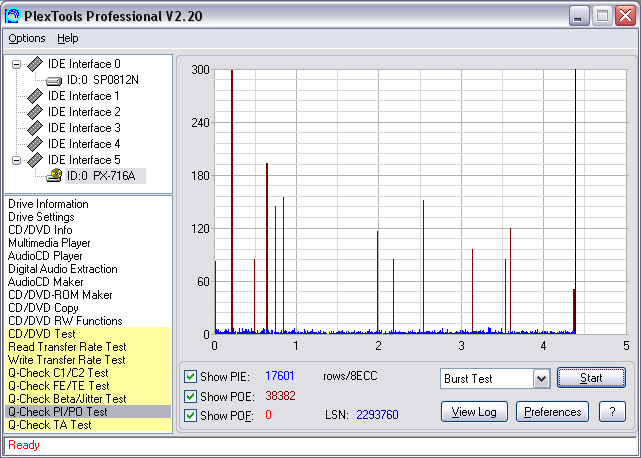The height and width of the screenshot is (458, 641).
Task: Open Drive Information function
Action: [48, 204]
